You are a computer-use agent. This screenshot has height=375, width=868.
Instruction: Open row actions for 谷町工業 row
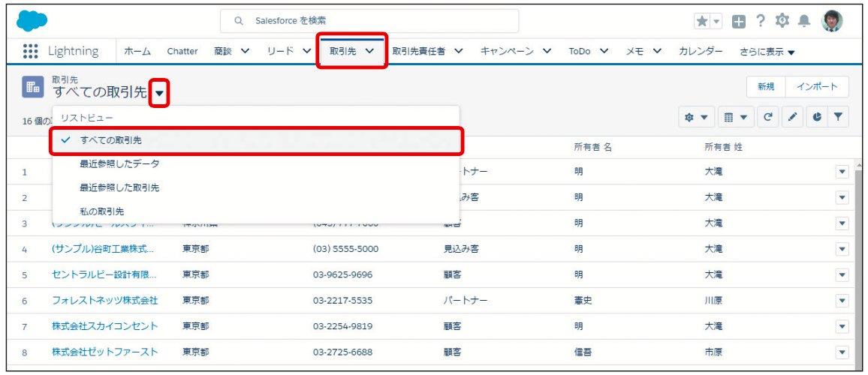click(842, 249)
